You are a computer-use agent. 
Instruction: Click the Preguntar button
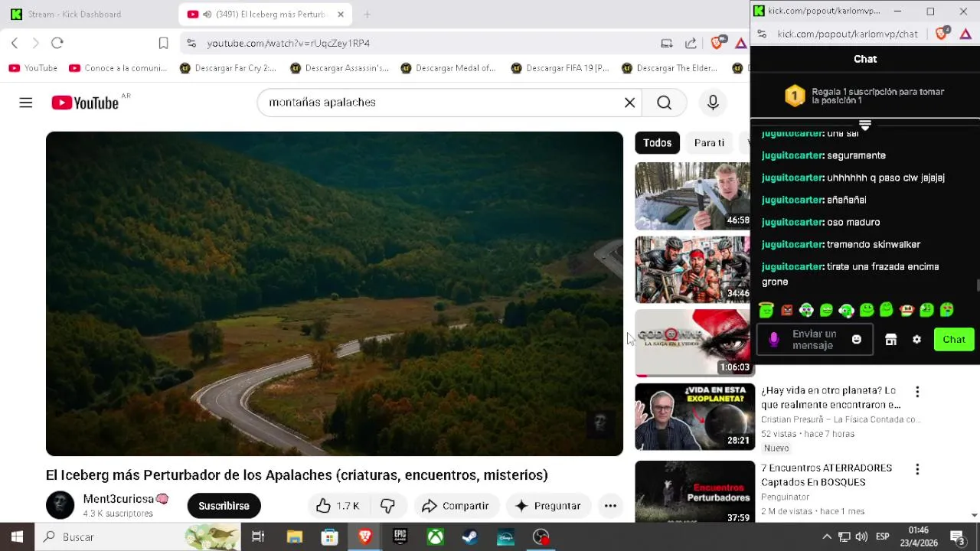coord(548,506)
